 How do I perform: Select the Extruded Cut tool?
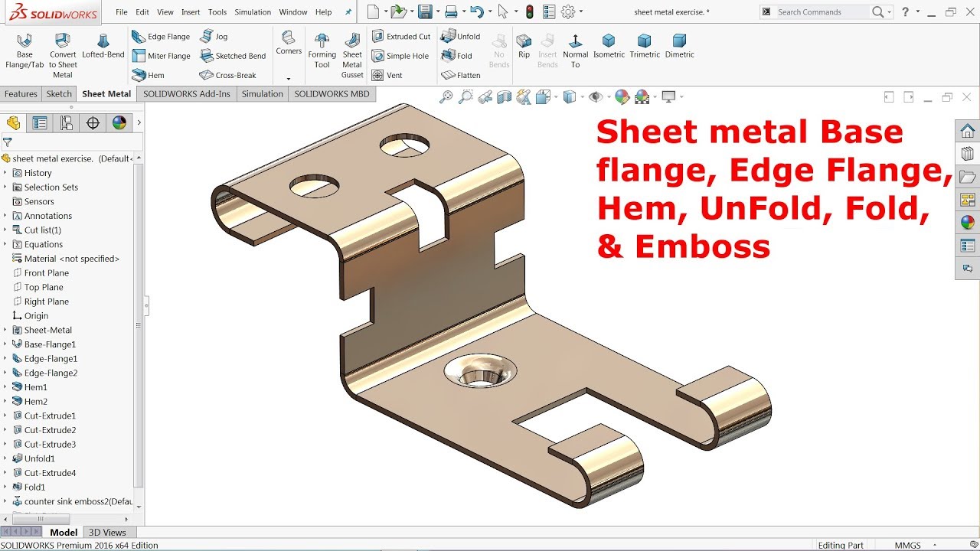point(401,37)
